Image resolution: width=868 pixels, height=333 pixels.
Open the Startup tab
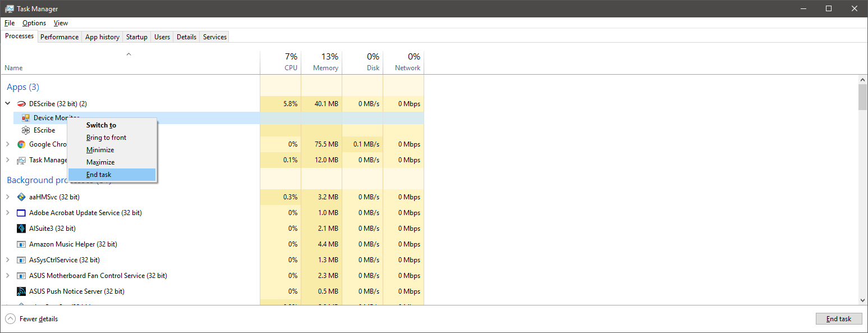137,37
